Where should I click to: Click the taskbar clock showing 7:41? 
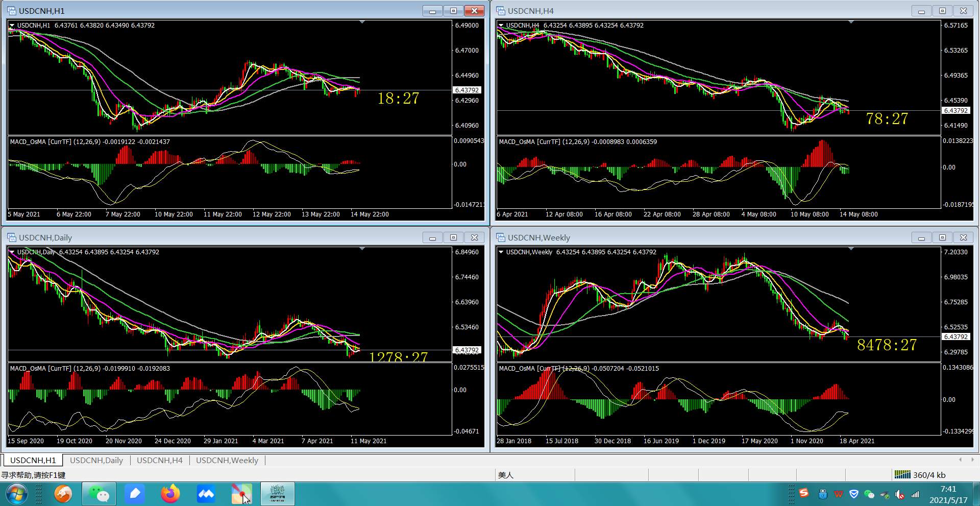pos(948,494)
